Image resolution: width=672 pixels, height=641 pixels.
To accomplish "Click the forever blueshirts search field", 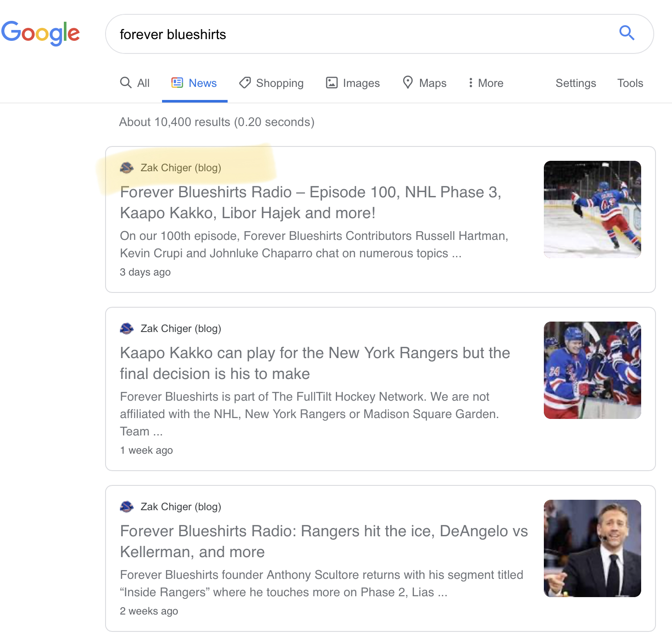I will (x=365, y=34).
